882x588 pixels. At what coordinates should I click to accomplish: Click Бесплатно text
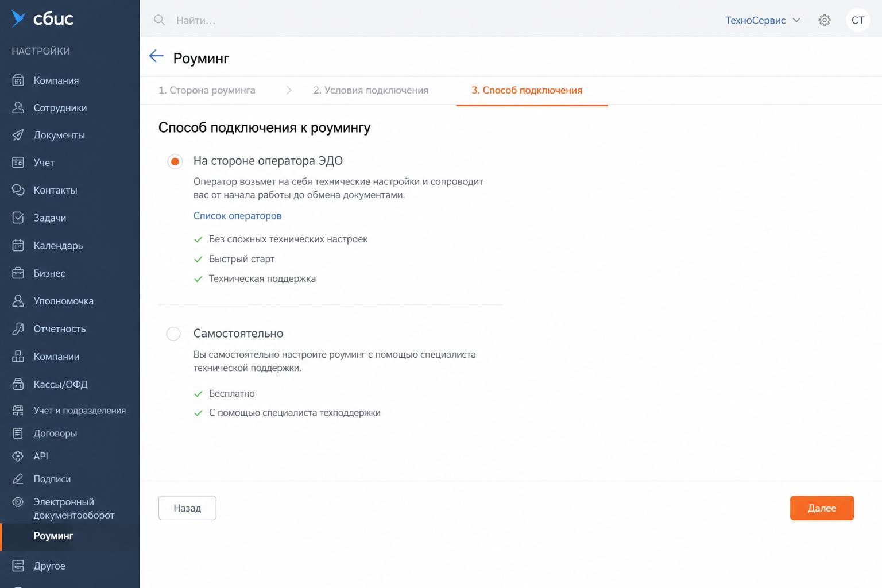(232, 393)
